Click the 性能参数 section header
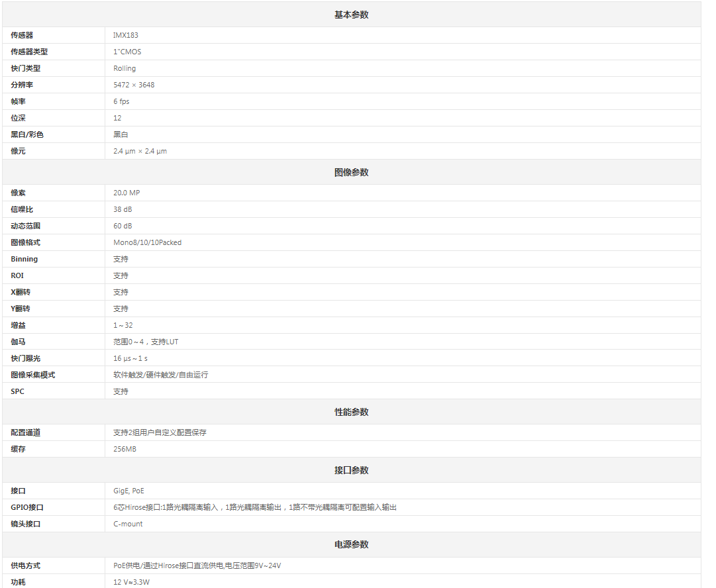716x588 pixels. click(x=351, y=412)
